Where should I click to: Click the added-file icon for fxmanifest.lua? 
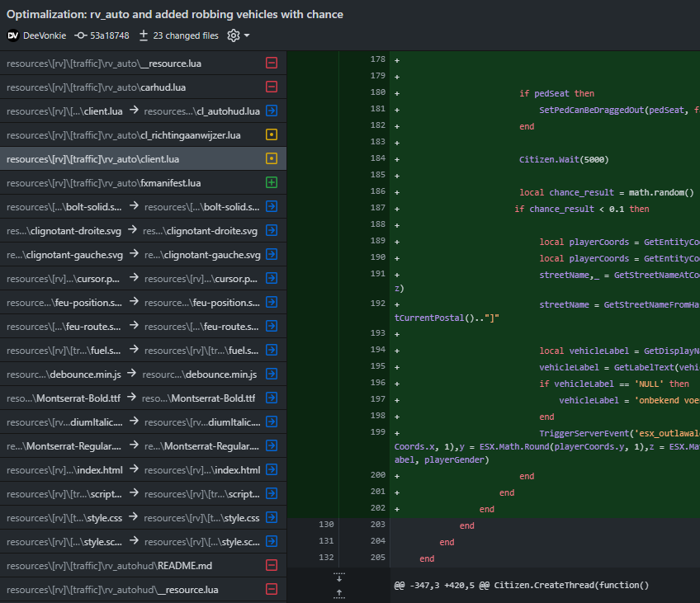[x=271, y=182]
